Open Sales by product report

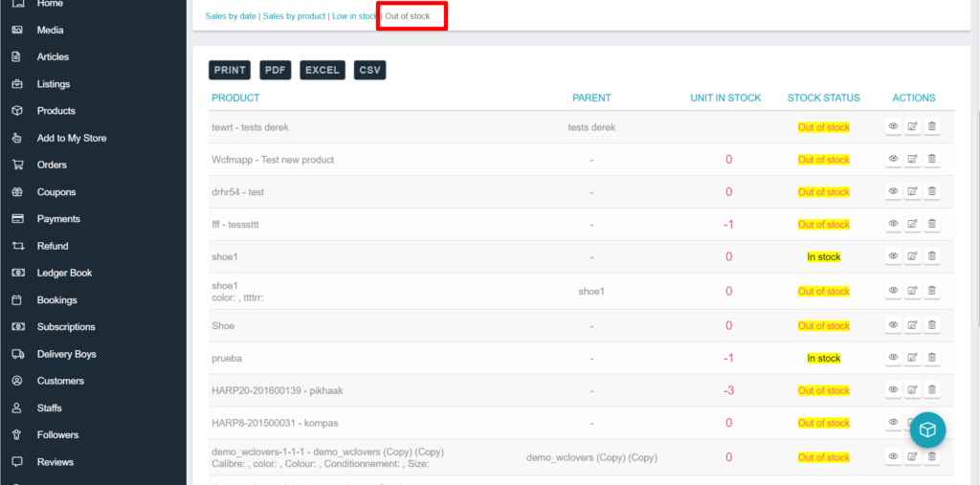coord(294,16)
